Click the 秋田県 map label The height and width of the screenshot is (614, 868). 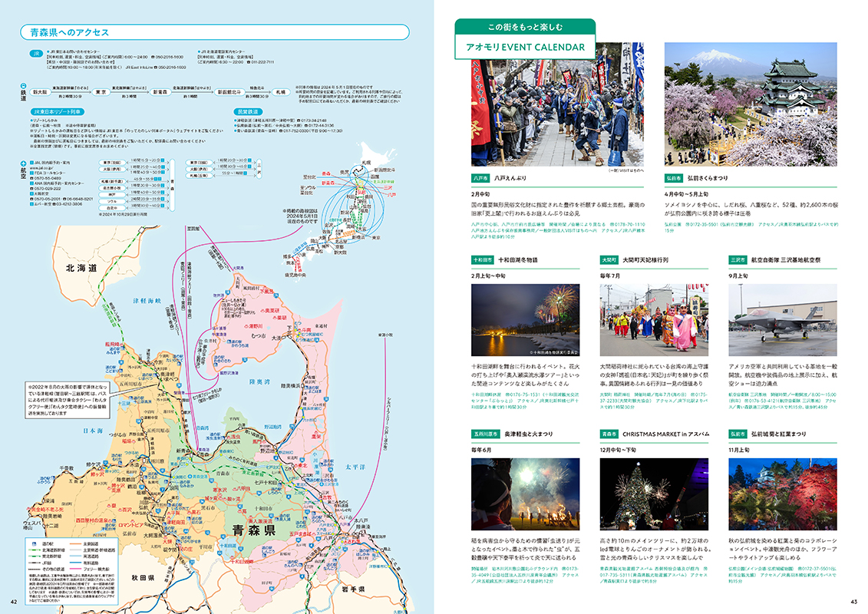point(143,577)
